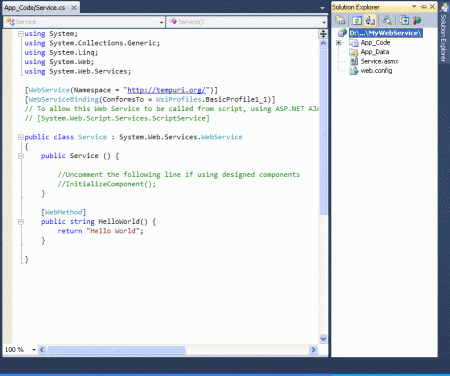
Task: Collapse the Service() constructor block
Action: click(21, 156)
